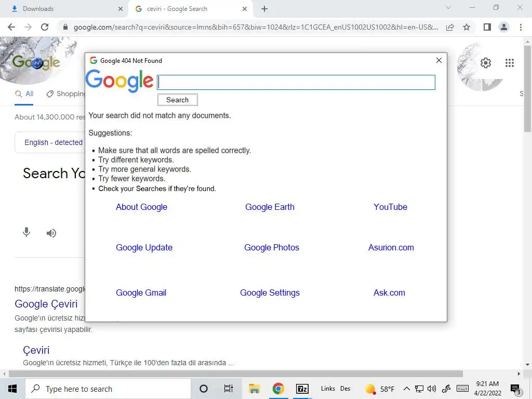Click the Chrome address bar URL
Viewport: 532px width, 399px height.
(256, 27)
